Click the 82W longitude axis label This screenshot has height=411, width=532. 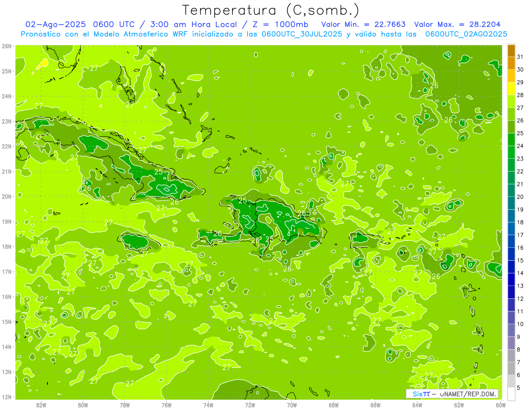tap(41, 405)
